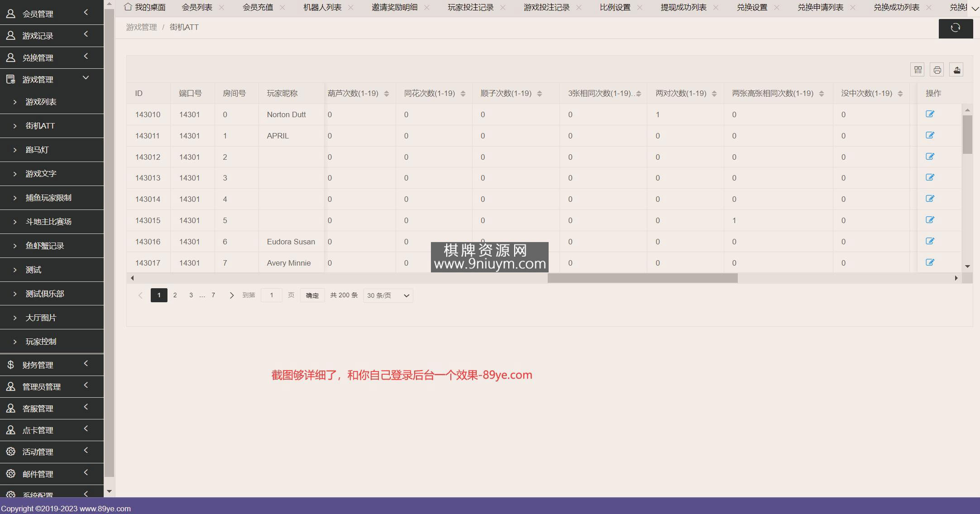Sort by 顺子次数(1-19) column arrows
980x514 pixels.
(x=539, y=94)
